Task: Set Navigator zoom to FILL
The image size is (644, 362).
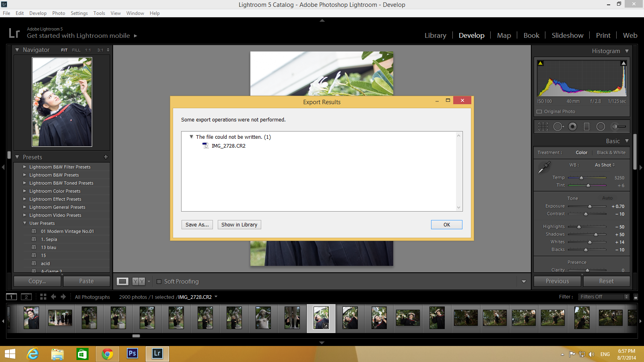Action: click(x=76, y=50)
